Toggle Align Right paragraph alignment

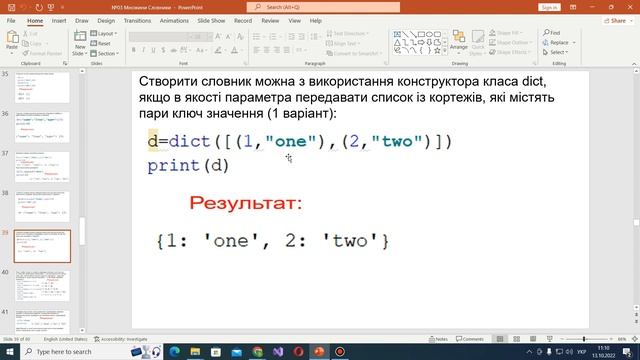pos(277,50)
